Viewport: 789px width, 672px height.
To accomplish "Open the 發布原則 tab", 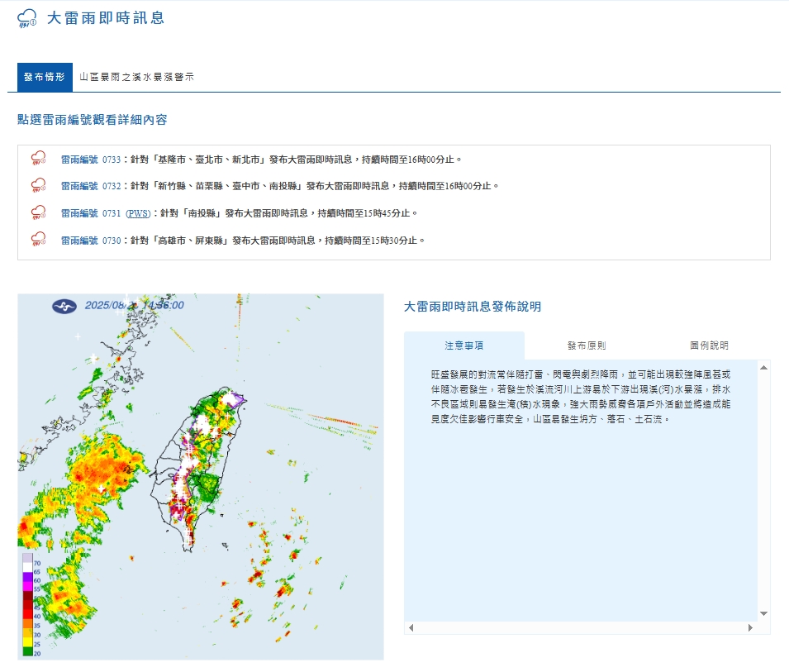I will click(587, 346).
